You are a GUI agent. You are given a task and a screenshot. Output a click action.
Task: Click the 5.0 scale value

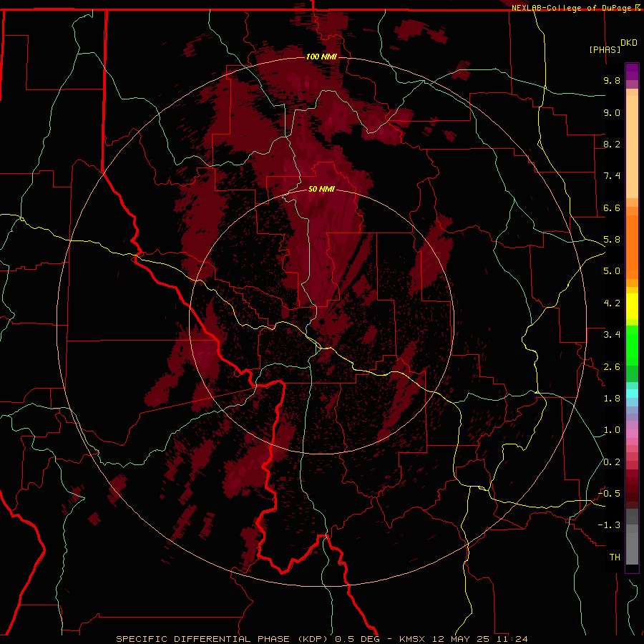[x=612, y=271]
